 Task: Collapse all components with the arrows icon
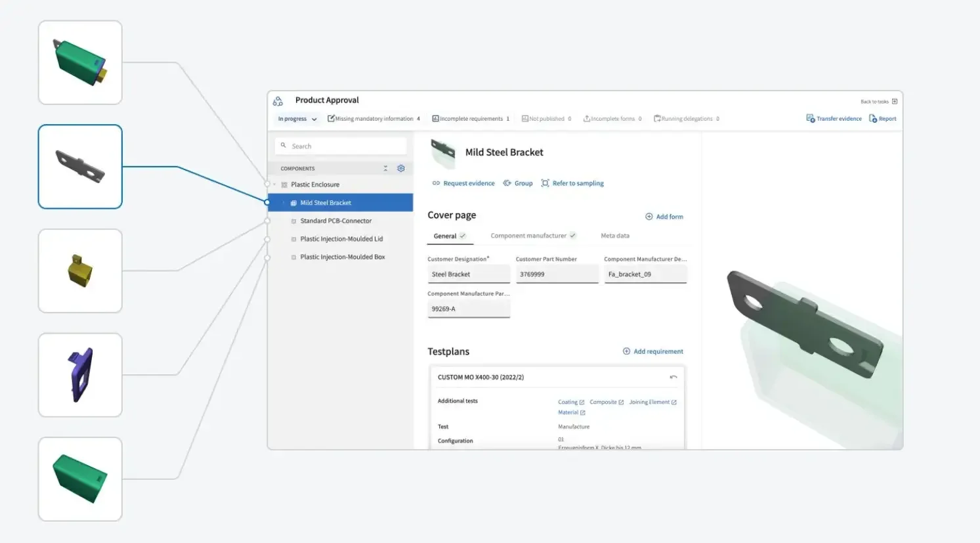385,169
